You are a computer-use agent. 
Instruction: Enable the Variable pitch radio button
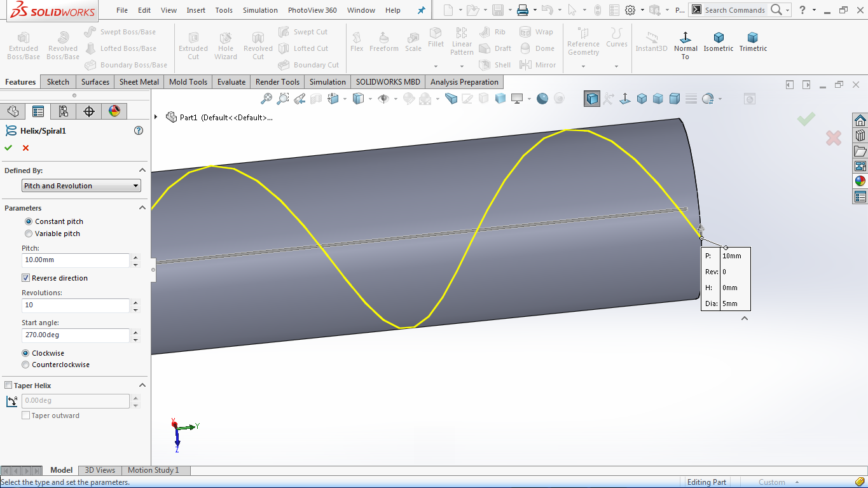pyautogui.click(x=29, y=234)
